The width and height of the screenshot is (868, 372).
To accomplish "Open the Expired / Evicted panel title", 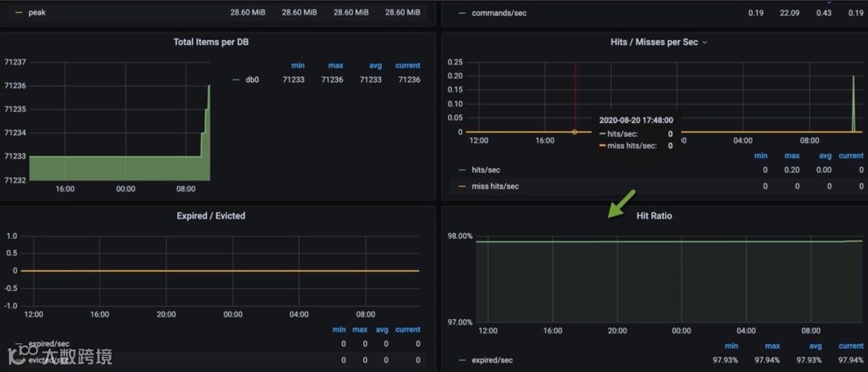I will point(211,216).
